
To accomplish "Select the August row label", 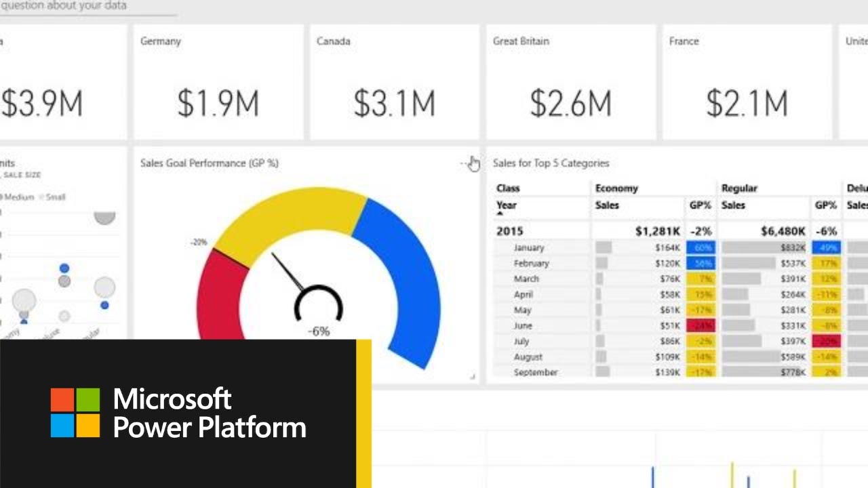I will (528, 357).
